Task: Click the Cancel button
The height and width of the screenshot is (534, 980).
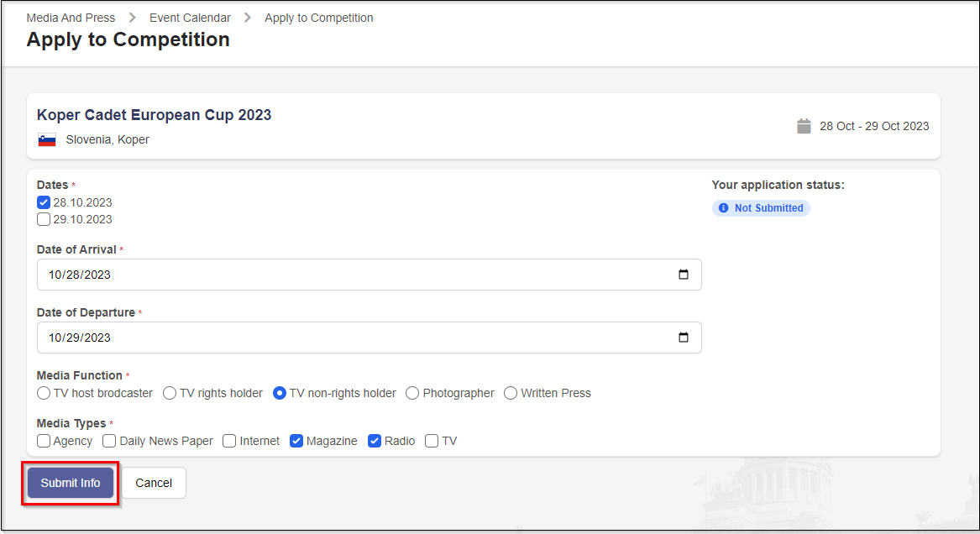Action: coord(154,483)
